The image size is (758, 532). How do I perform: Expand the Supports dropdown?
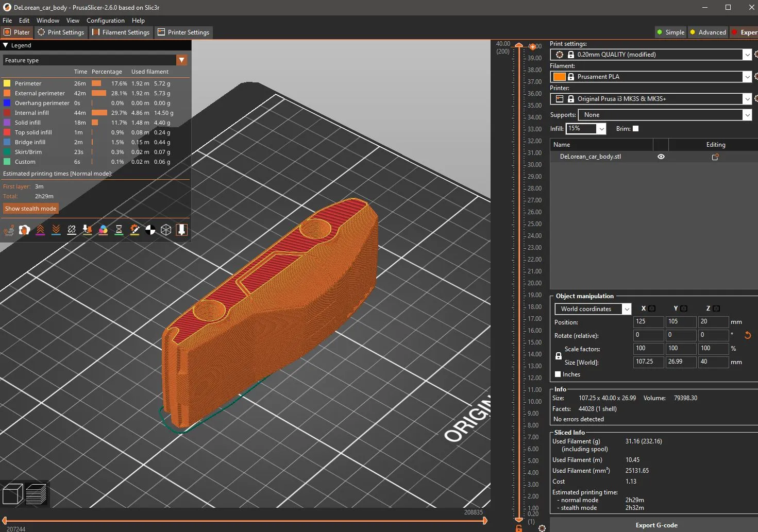tap(747, 115)
